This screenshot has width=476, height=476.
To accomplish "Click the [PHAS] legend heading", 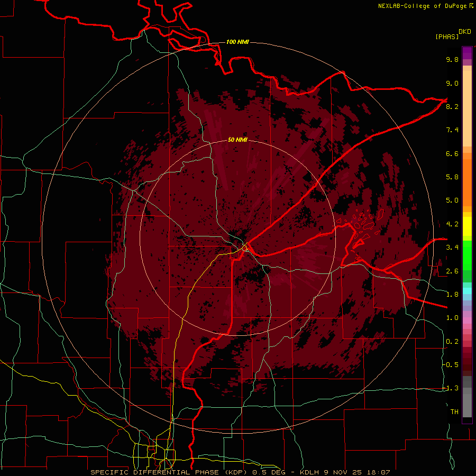I will [x=447, y=36].
